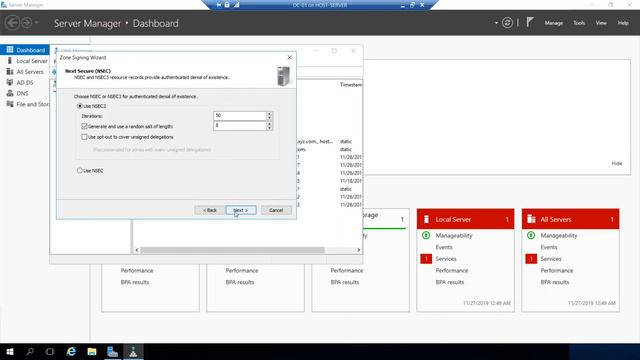
Task: Click the lock icon on the VM connection bar
Action: point(227,5)
